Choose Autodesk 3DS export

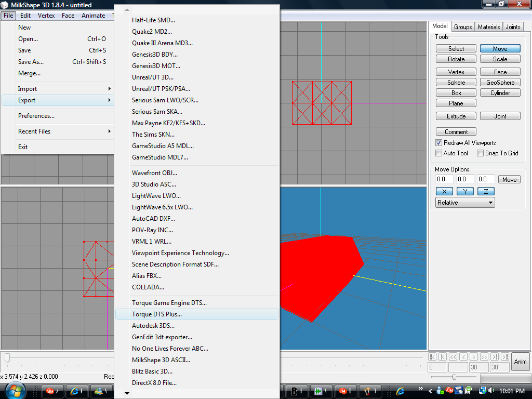pyautogui.click(x=197, y=326)
